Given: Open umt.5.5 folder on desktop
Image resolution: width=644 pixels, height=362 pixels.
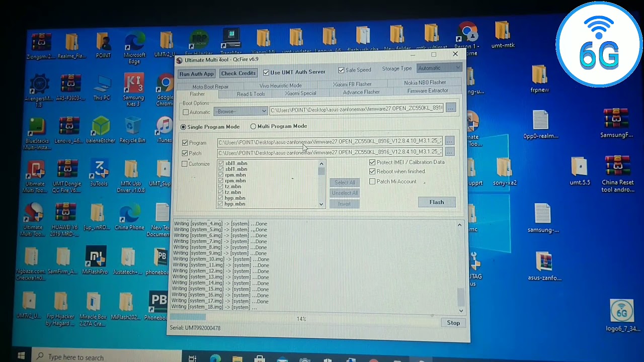Looking at the screenshot, I should (580, 172).
